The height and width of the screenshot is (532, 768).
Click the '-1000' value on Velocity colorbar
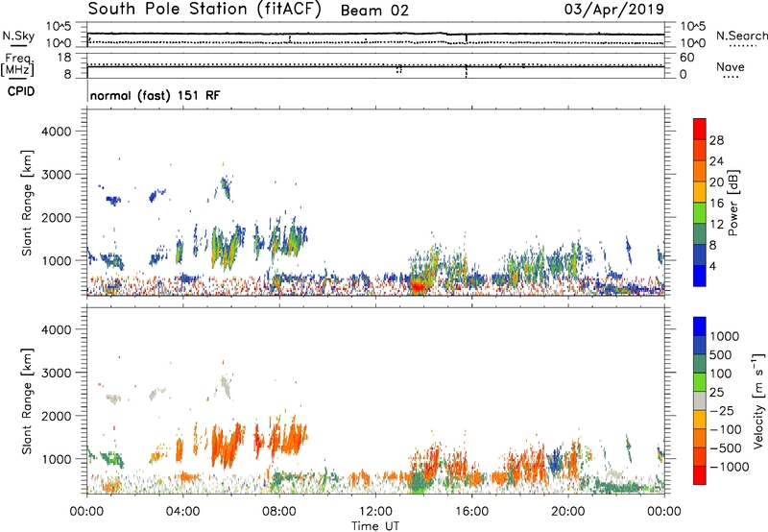(730, 467)
